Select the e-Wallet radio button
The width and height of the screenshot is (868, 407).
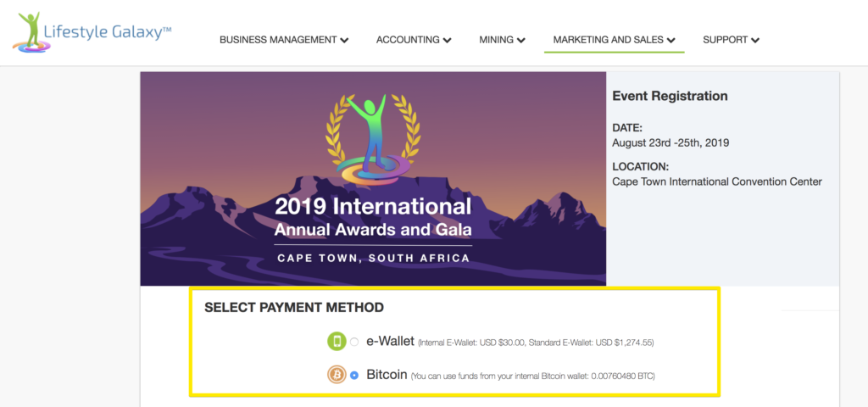(354, 343)
